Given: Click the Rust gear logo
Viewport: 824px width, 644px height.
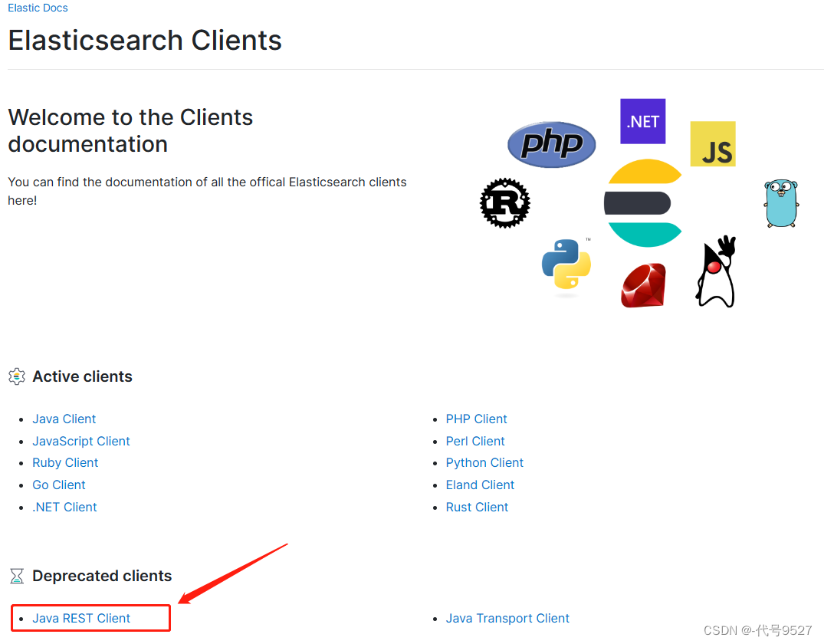Looking at the screenshot, I should point(505,203).
